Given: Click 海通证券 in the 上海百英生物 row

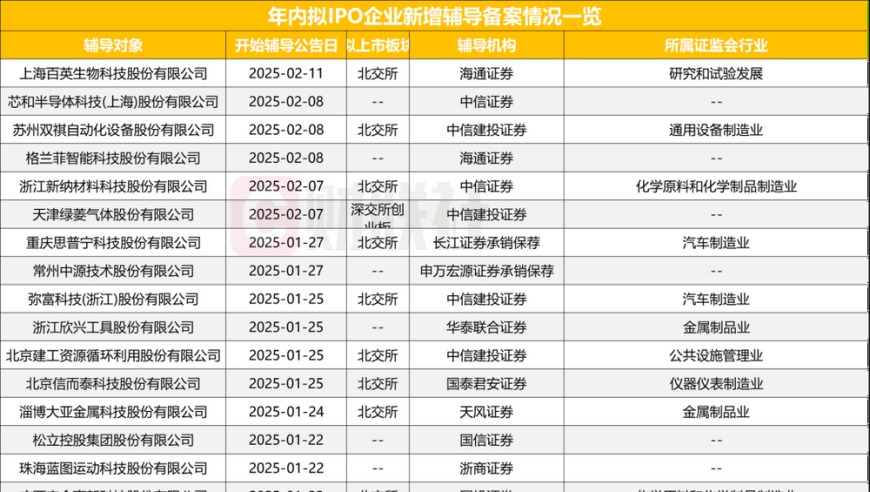Looking at the screenshot, I should click(x=487, y=73).
